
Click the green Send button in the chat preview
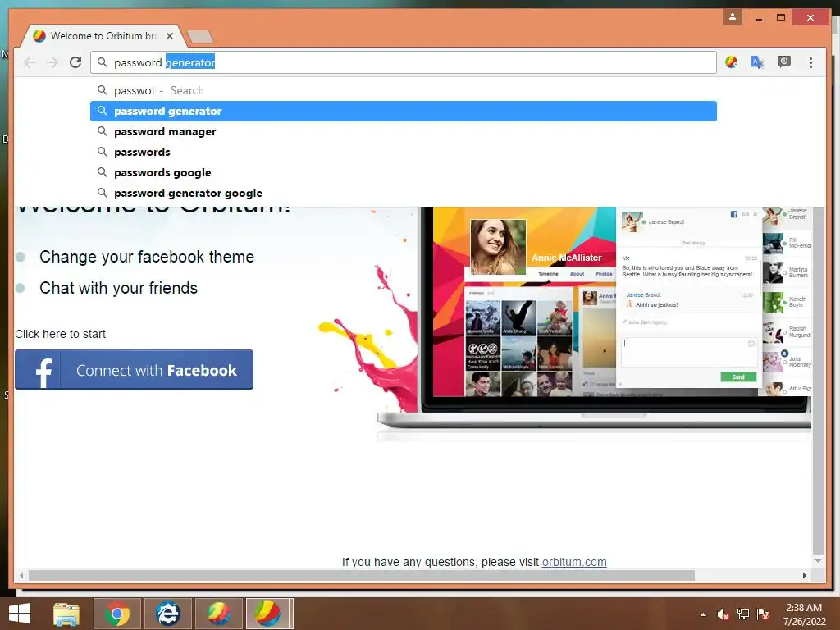tap(738, 377)
